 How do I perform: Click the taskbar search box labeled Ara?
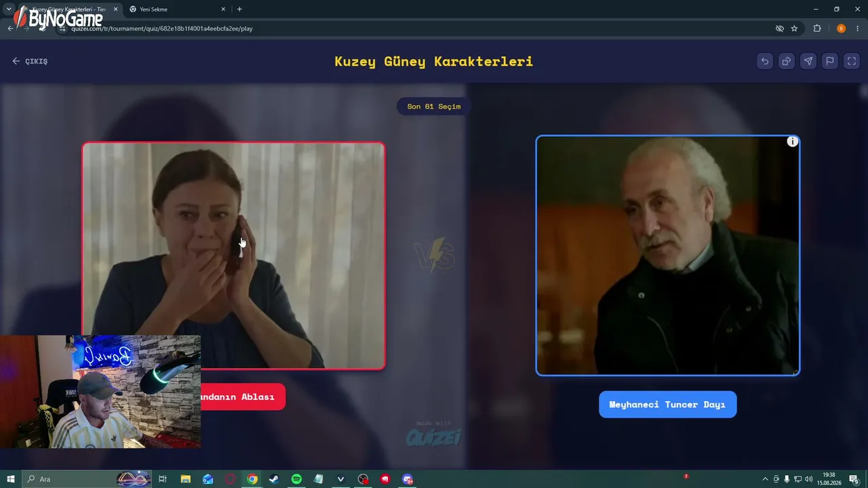coord(87,479)
